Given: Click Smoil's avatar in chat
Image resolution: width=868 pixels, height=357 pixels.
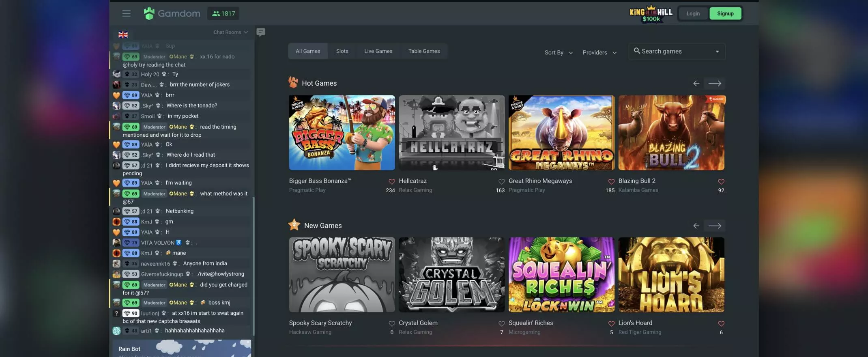Looking at the screenshot, I should click(x=116, y=116).
